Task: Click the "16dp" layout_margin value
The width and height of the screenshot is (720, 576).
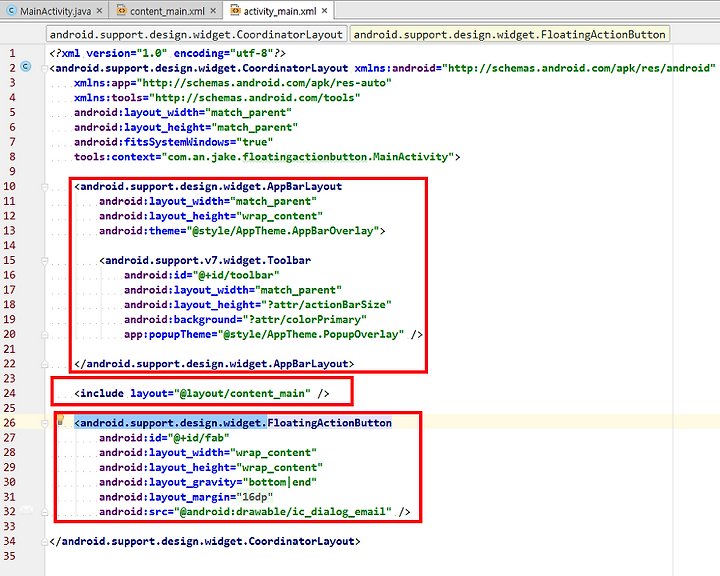Action: (x=255, y=497)
